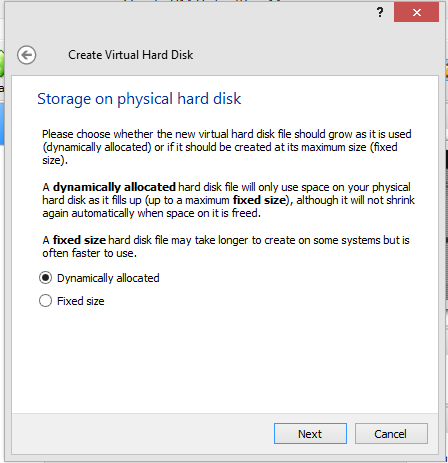Click the 'Storage on physical hard disk' heading

coord(139,99)
